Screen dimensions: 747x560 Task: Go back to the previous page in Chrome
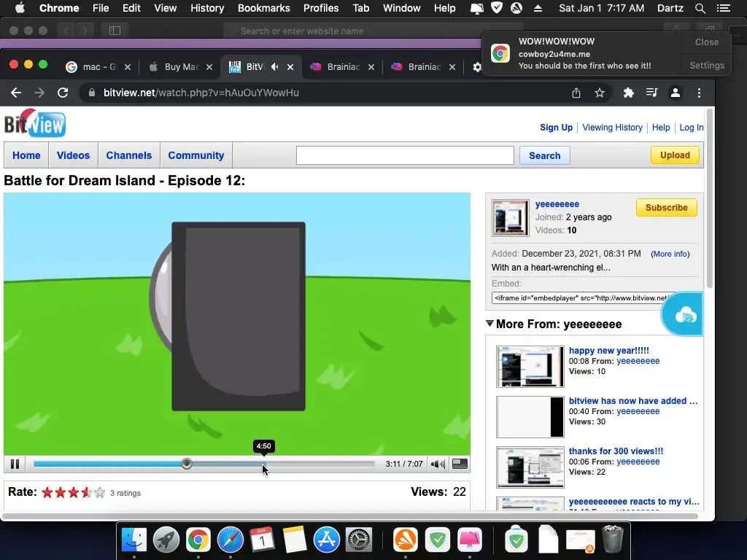pyautogui.click(x=16, y=93)
